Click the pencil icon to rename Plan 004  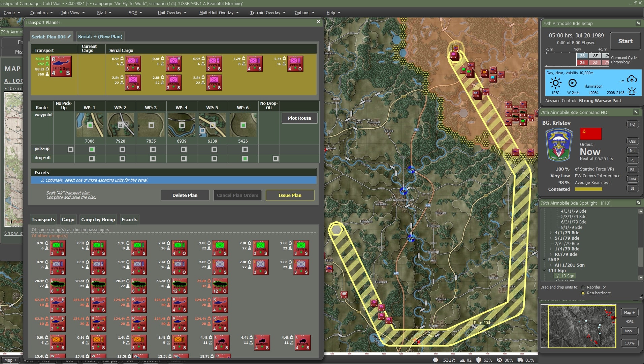point(69,36)
